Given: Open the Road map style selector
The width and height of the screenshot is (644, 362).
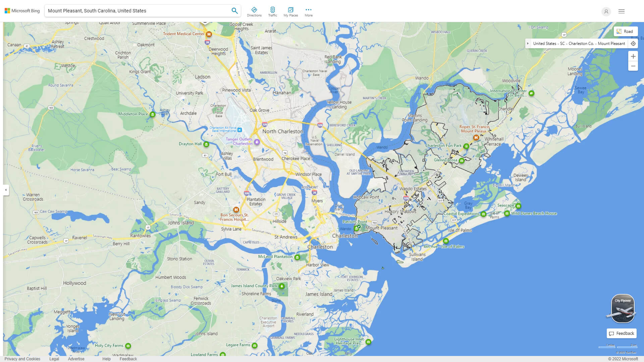Looking at the screenshot, I should tap(625, 31).
